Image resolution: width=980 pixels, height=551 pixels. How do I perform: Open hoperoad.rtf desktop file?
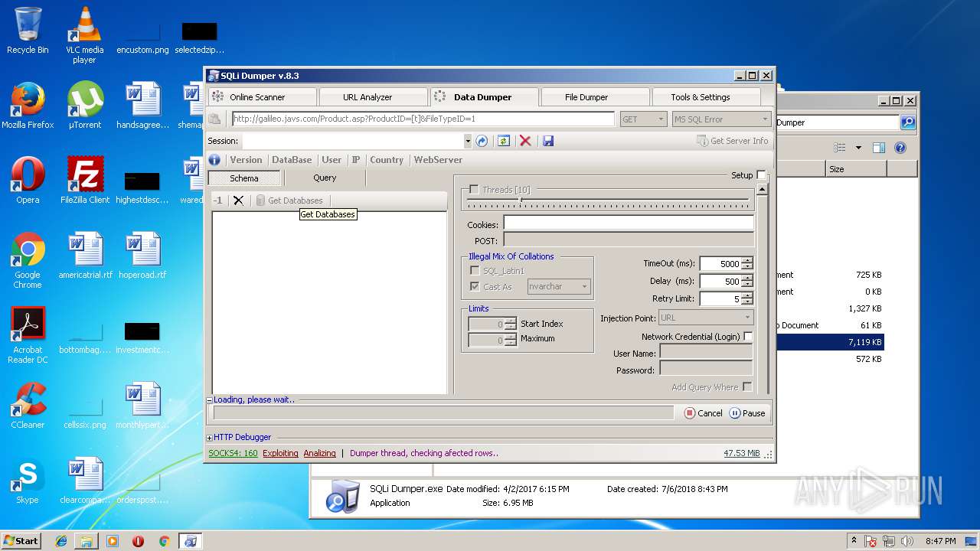pyautogui.click(x=142, y=256)
